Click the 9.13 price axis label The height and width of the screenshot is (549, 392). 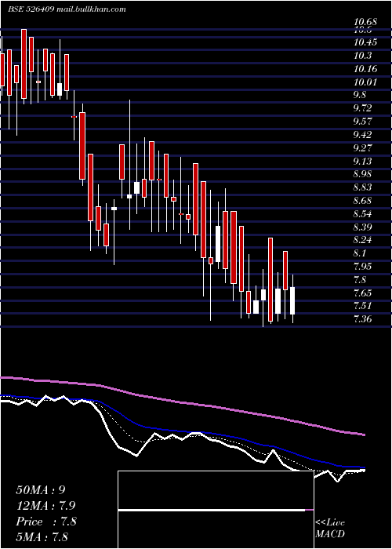362,161
